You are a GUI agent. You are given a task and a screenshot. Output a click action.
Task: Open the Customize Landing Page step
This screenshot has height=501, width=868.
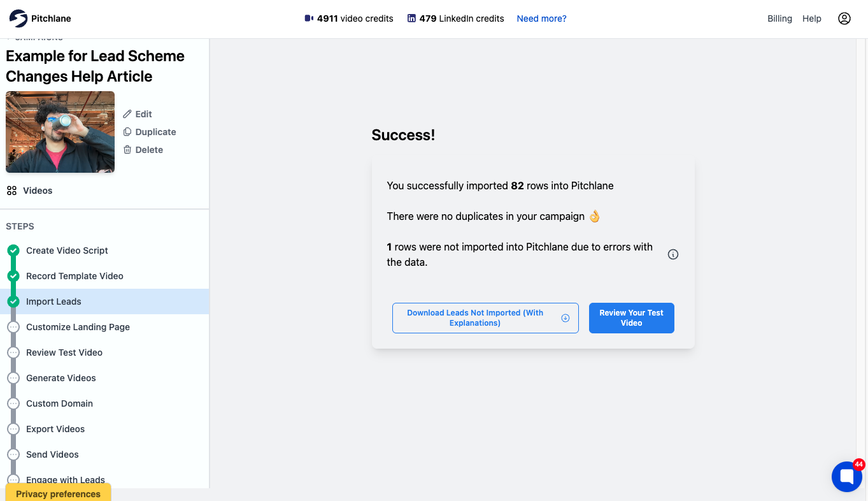[x=78, y=327]
